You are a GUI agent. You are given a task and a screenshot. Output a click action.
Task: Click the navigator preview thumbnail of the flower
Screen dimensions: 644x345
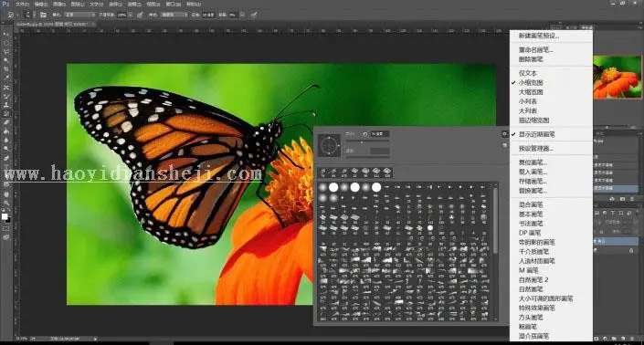pyautogui.click(x=618, y=77)
